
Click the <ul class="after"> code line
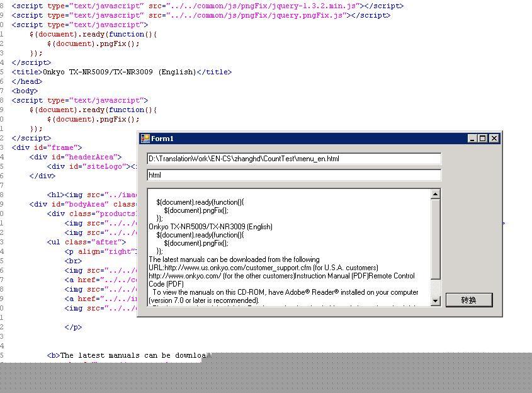click(86, 242)
